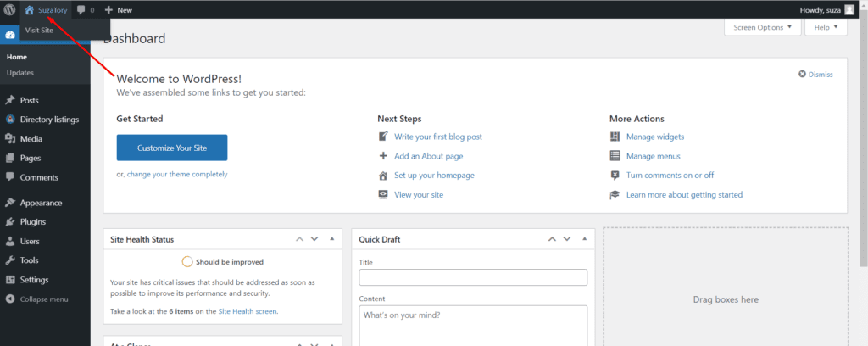Click the Users person icon
868x346 pixels.
(10, 242)
